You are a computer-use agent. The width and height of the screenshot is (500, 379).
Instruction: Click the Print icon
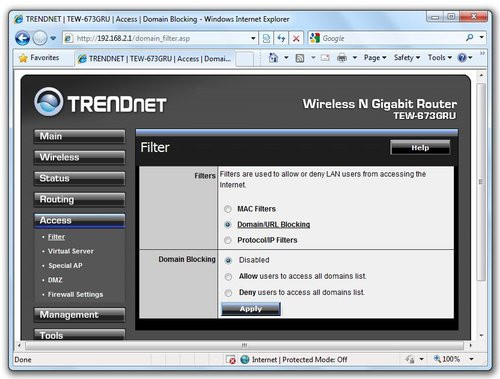point(342,58)
